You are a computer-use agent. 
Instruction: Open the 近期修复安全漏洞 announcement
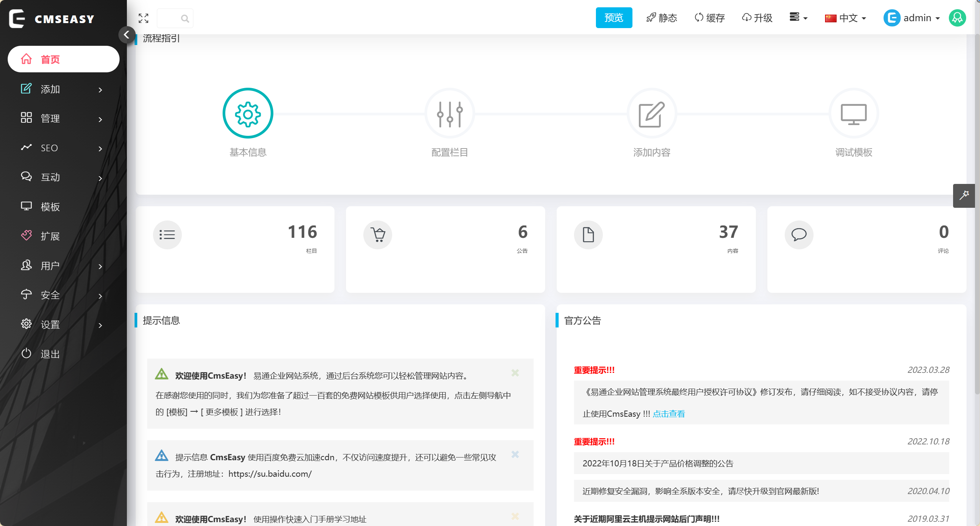click(700, 491)
